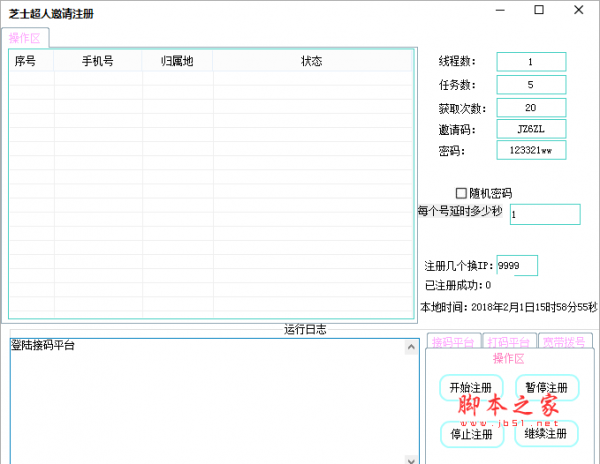Select the top-left 操作区 tab
This screenshot has height=464, width=600.
tap(27, 38)
